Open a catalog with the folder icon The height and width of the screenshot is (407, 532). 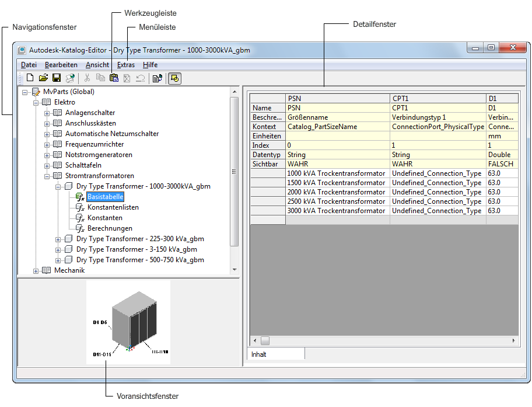(x=43, y=78)
